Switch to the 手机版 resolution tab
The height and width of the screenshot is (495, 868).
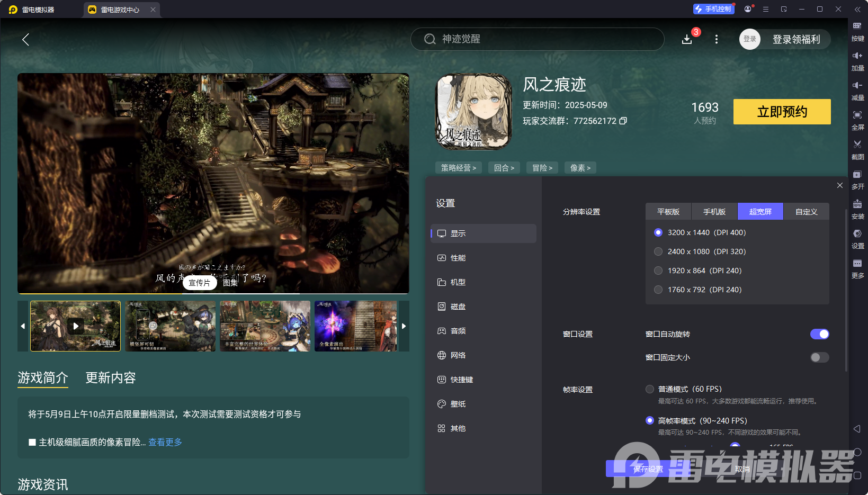714,212
